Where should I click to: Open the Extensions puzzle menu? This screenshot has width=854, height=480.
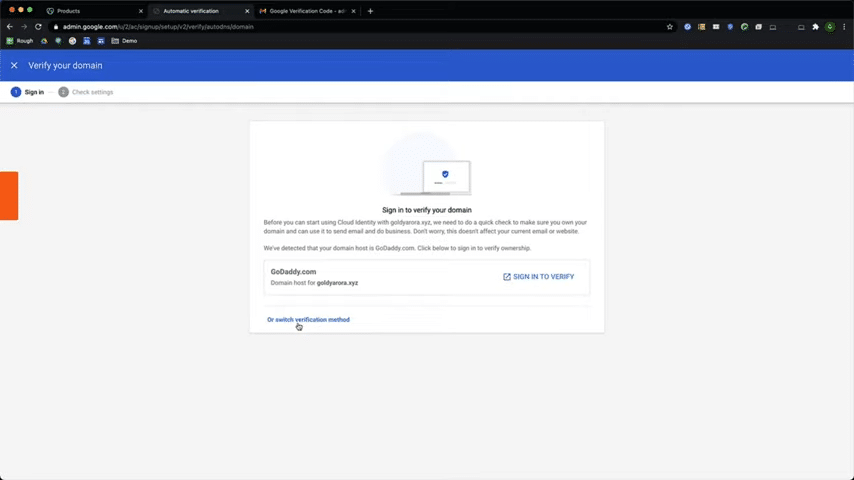(815, 27)
